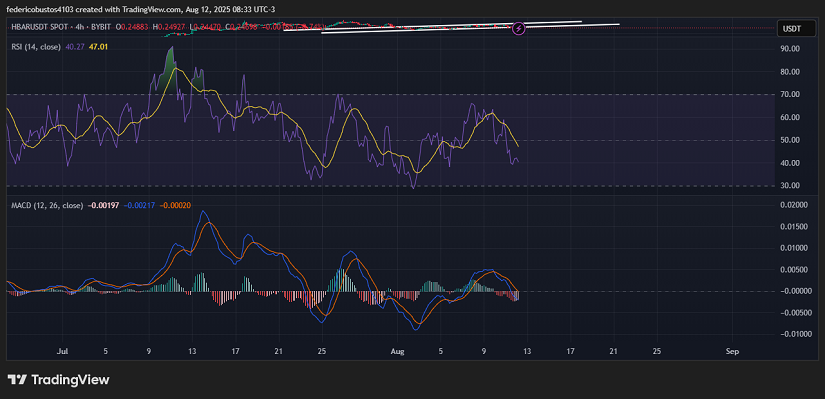Click the Sep date label on time axis
This screenshot has width=825, height=399.
point(732,351)
